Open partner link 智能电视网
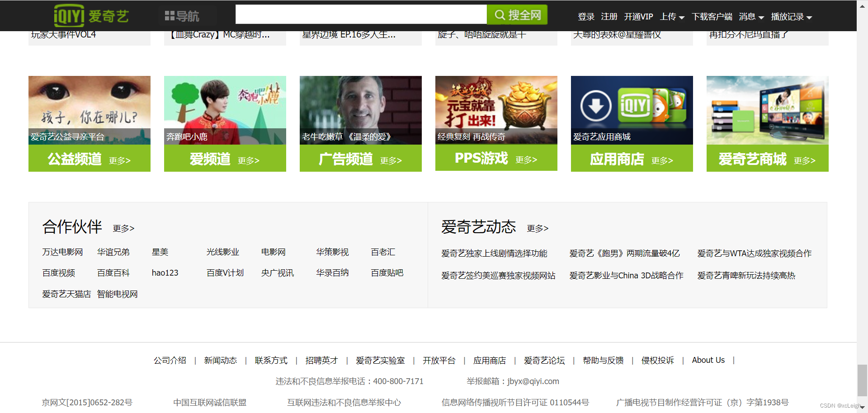This screenshot has width=868, height=413. pyautogui.click(x=118, y=294)
